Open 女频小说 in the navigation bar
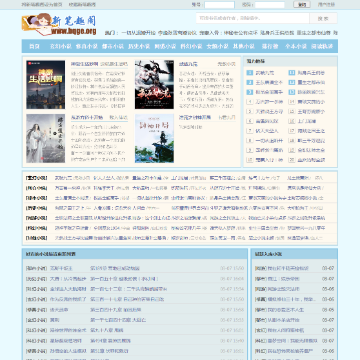The width and height of the screenshot is (360, 360). tap(217, 46)
